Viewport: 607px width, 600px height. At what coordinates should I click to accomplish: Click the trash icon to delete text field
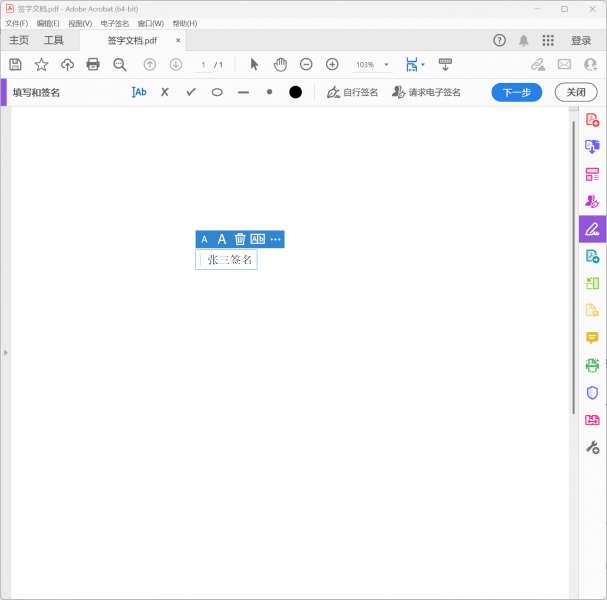click(240, 239)
